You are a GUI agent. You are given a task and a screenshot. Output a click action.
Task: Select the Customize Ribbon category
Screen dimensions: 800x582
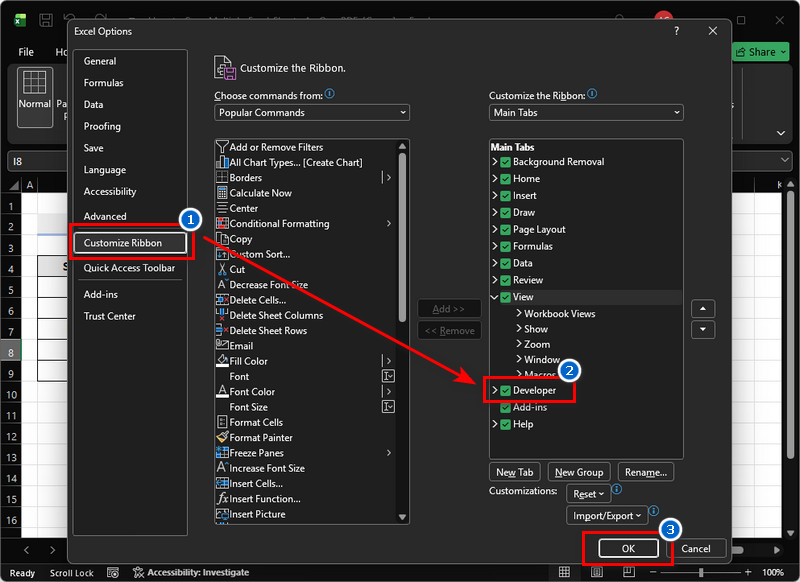(130, 243)
